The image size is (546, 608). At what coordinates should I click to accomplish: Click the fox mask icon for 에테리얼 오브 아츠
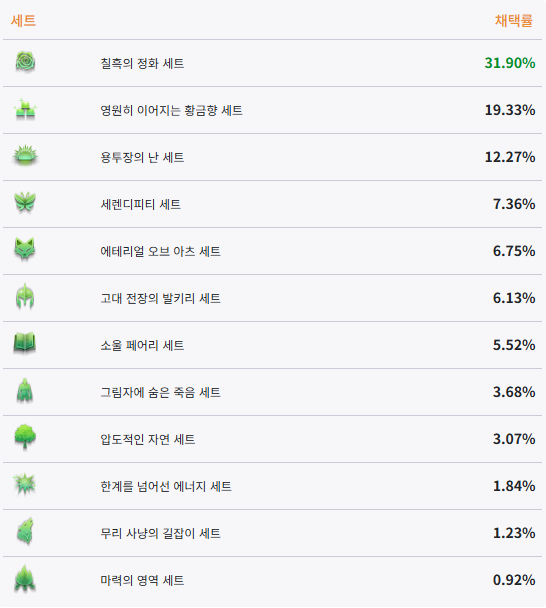[25, 250]
